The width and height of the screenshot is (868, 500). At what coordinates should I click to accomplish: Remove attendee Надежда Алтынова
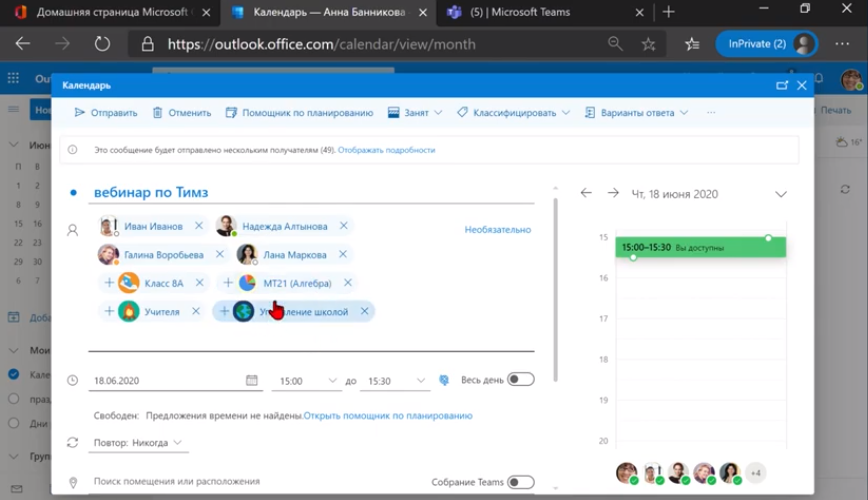pos(344,225)
